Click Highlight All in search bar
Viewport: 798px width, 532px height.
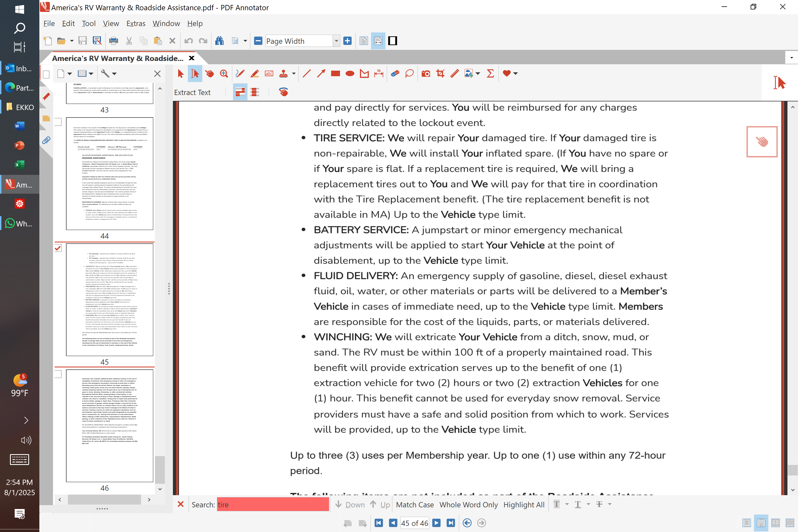[523, 505]
